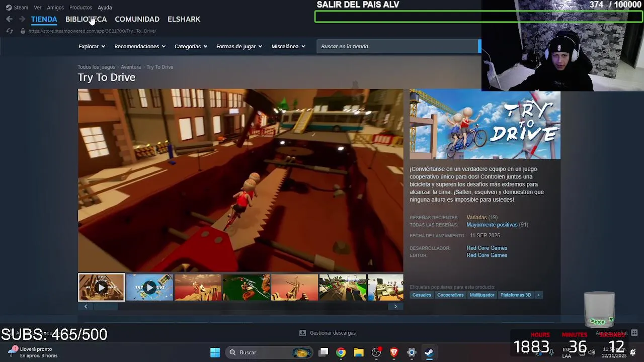Launch Brave browser from the taskbar

click(x=394, y=352)
